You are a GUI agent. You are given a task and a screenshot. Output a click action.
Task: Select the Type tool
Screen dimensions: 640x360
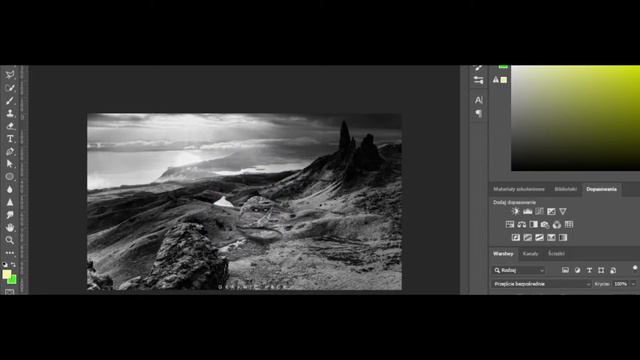10,139
